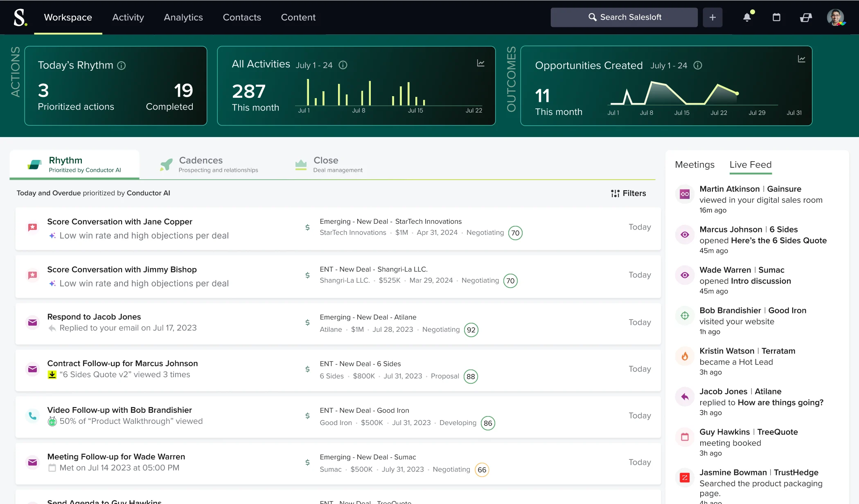The width and height of the screenshot is (859, 504).
Task: Click the Jimmy Bishop conversation score icon
Action: point(33,275)
